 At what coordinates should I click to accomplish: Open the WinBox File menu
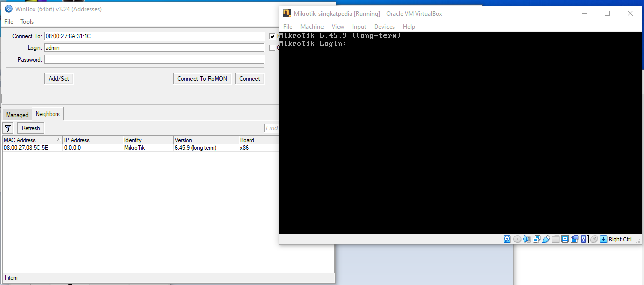click(9, 22)
